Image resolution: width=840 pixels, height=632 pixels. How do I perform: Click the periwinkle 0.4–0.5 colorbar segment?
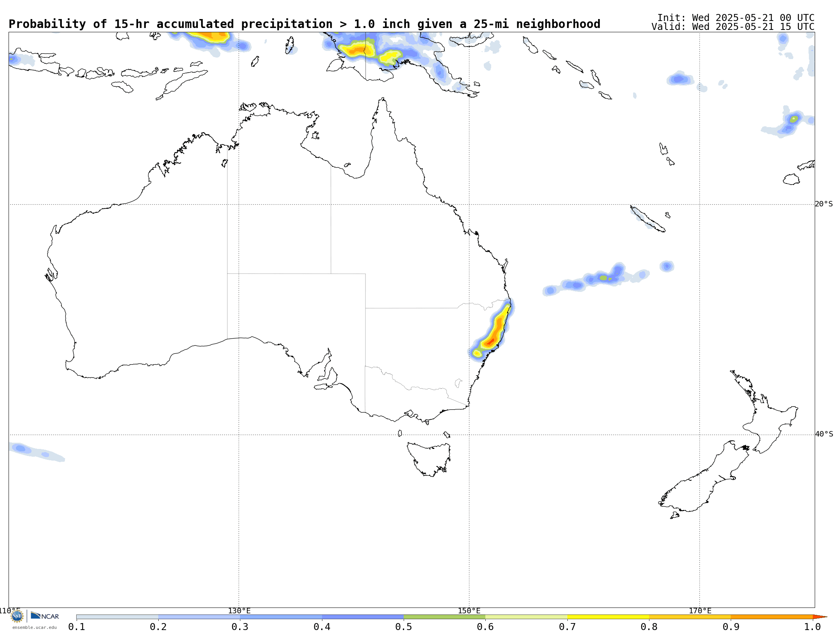click(x=363, y=617)
